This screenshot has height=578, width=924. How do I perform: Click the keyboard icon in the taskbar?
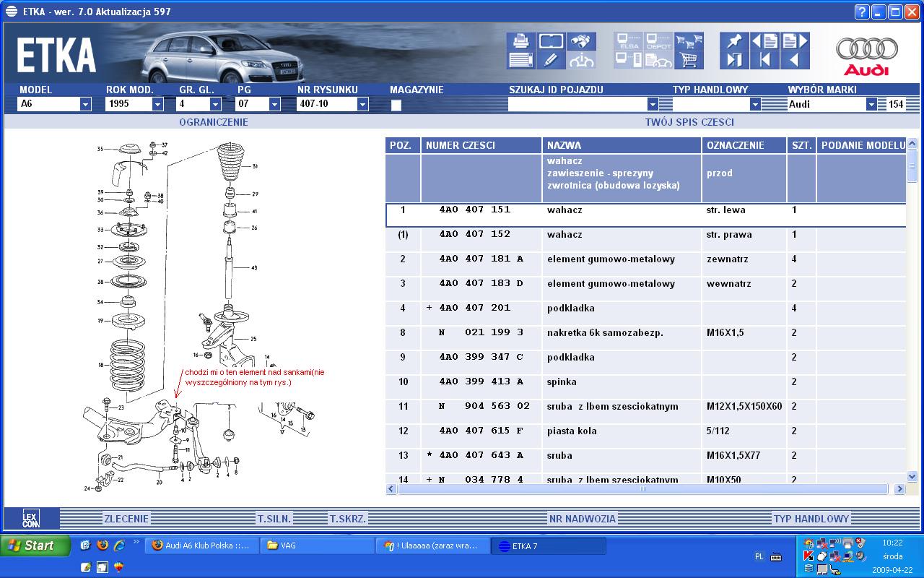(776, 557)
